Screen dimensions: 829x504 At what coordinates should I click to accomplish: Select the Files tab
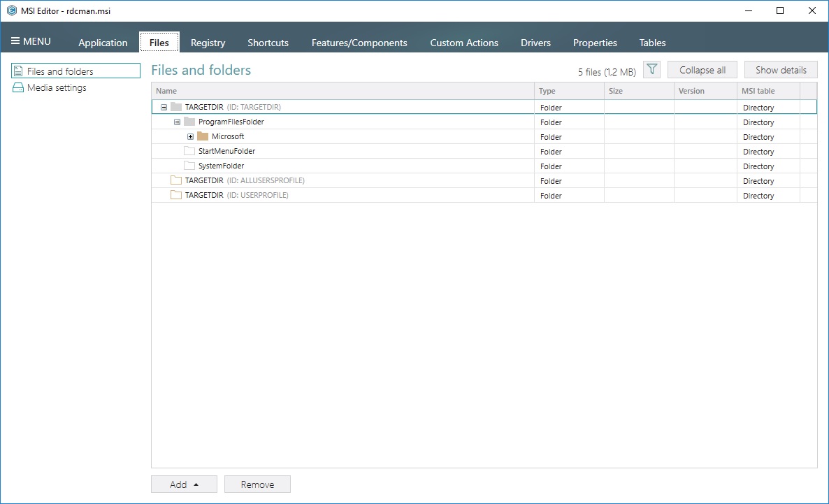click(x=159, y=43)
